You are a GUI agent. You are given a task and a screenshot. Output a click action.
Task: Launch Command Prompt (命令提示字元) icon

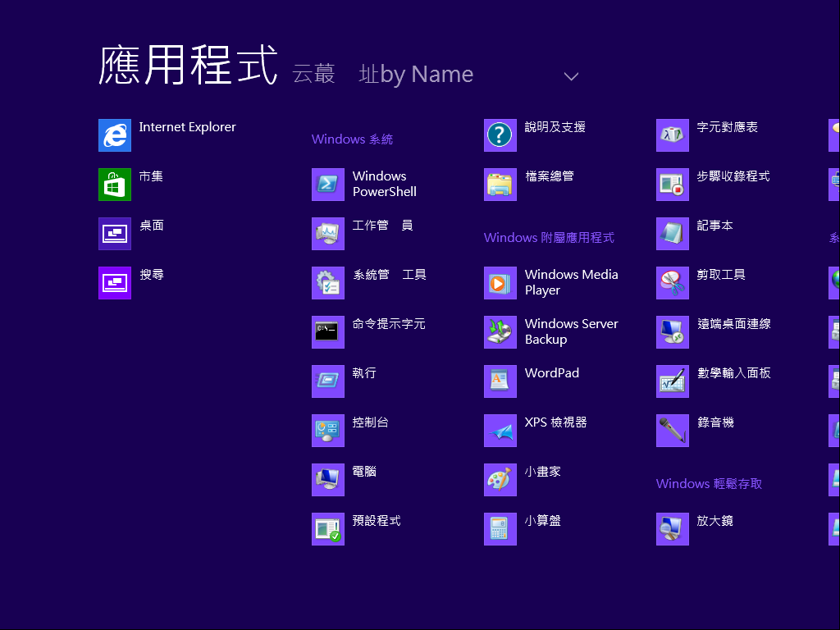tap(328, 332)
